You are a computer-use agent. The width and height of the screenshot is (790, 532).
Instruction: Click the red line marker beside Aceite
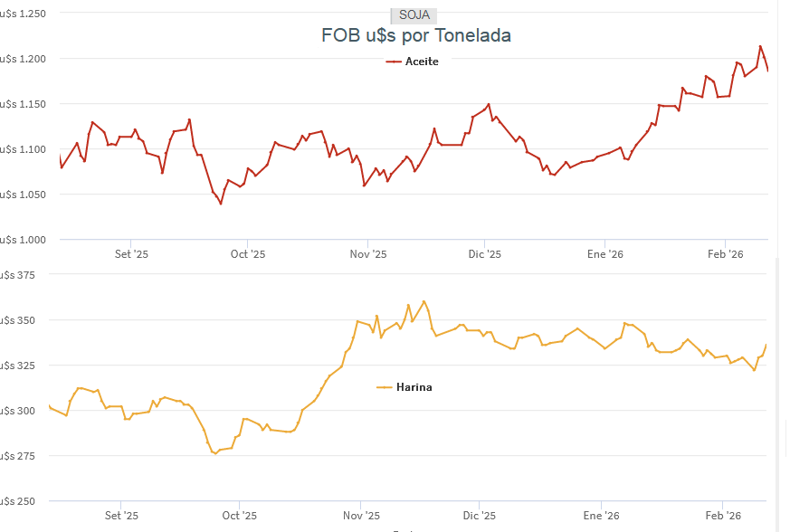tap(393, 62)
